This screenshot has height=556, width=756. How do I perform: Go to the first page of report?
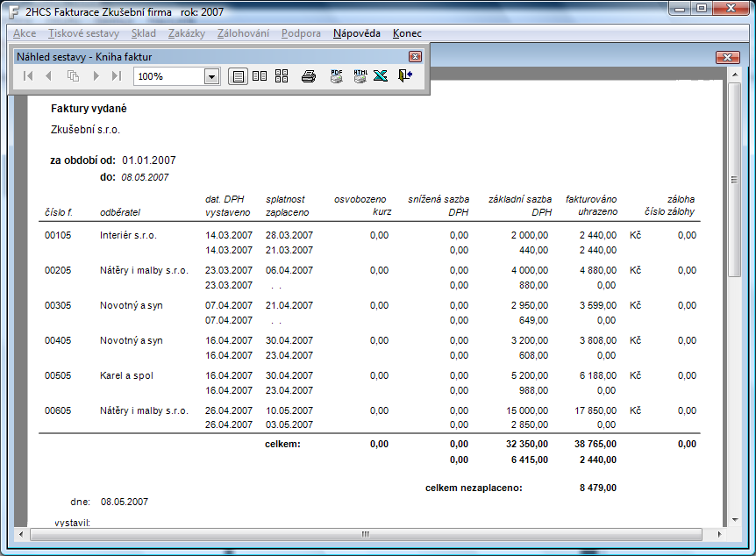28,76
